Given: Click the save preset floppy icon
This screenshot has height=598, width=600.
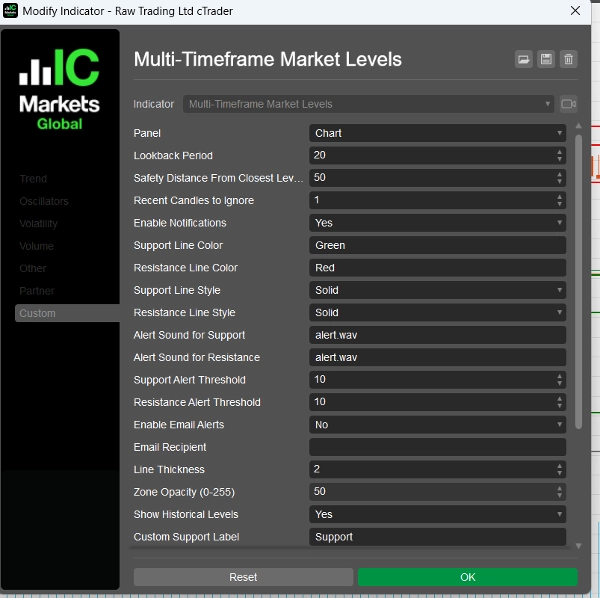Looking at the screenshot, I should [546, 59].
